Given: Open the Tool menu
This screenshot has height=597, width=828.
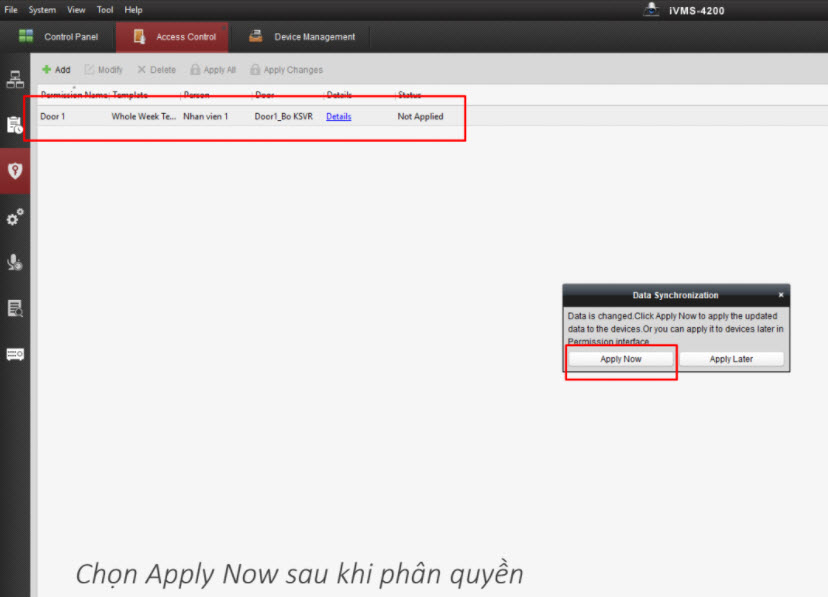Looking at the screenshot, I should click(105, 10).
